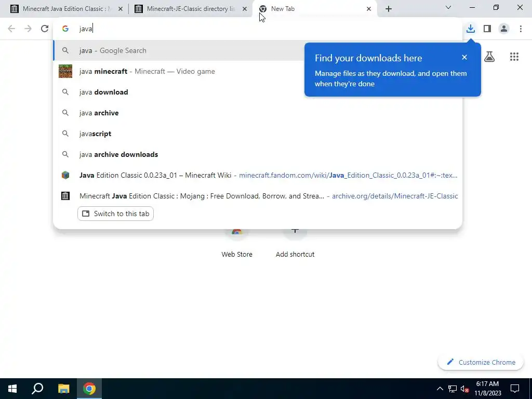This screenshot has width=532, height=399.
Task: Close the New Tab tab
Action: coord(369,9)
